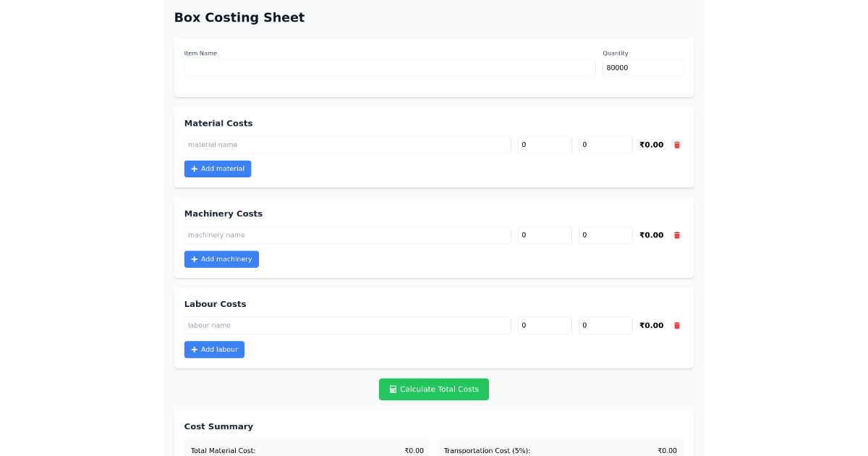This screenshot has width=868, height=456.
Task: Delete the material row via trash icon
Action: pyautogui.click(x=677, y=145)
